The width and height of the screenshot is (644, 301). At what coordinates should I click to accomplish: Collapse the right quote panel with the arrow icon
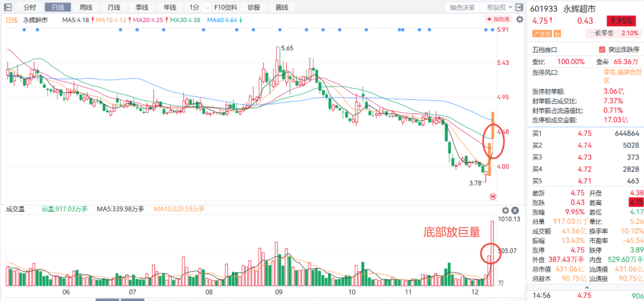coord(519,7)
